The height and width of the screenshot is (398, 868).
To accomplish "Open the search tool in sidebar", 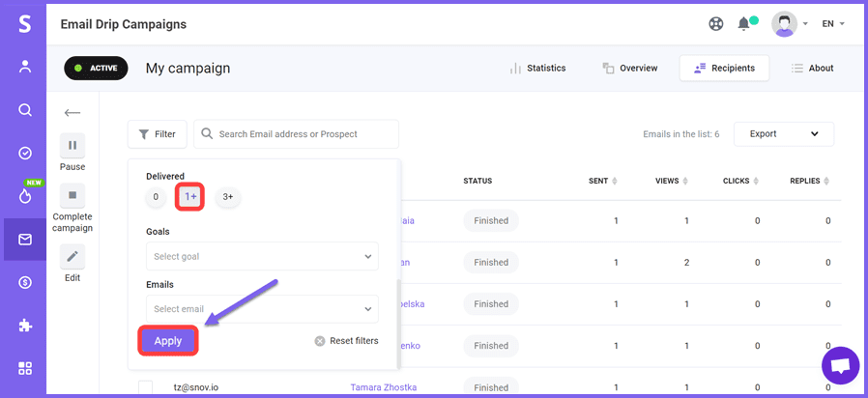I will 25,110.
